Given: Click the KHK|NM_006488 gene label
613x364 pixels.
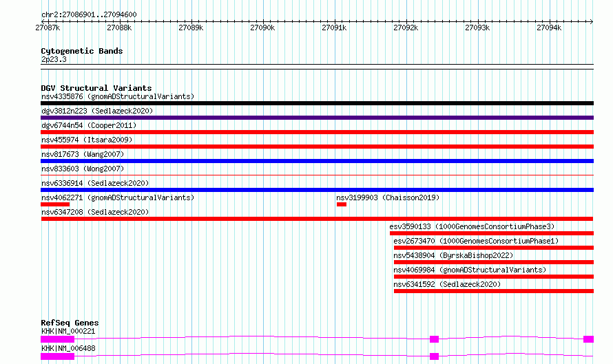Looking at the screenshot, I should tap(68, 348).
